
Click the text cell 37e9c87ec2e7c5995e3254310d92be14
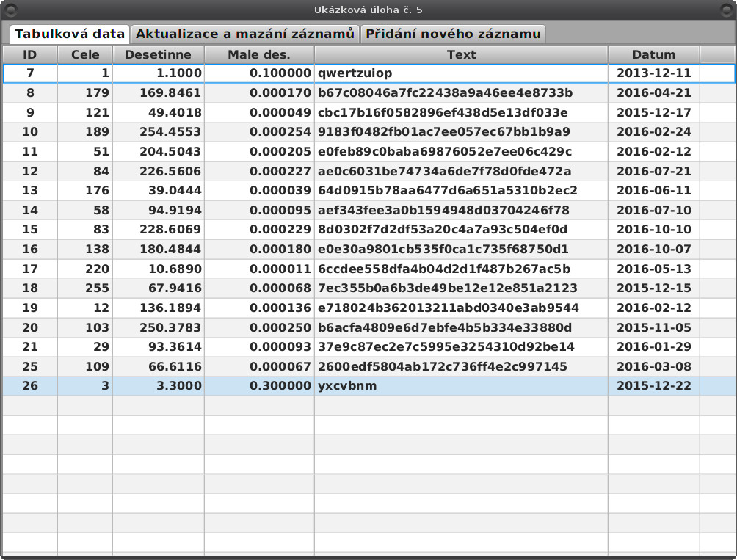461,347
